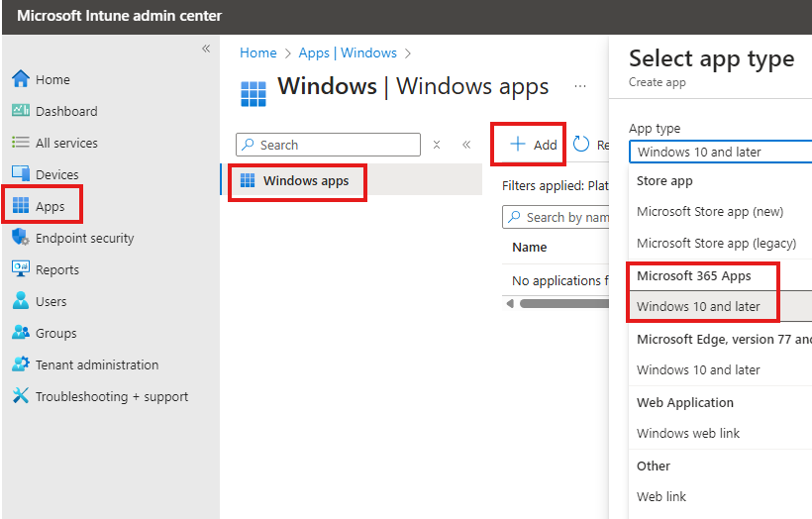Open Dashboard icon in left navigation
Viewport: 812px width, 519px height.
click(x=21, y=110)
